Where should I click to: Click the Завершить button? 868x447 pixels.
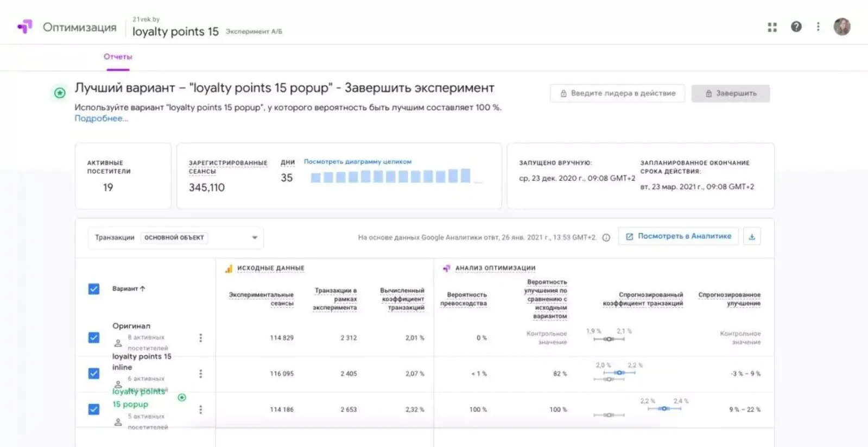[x=730, y=93]
